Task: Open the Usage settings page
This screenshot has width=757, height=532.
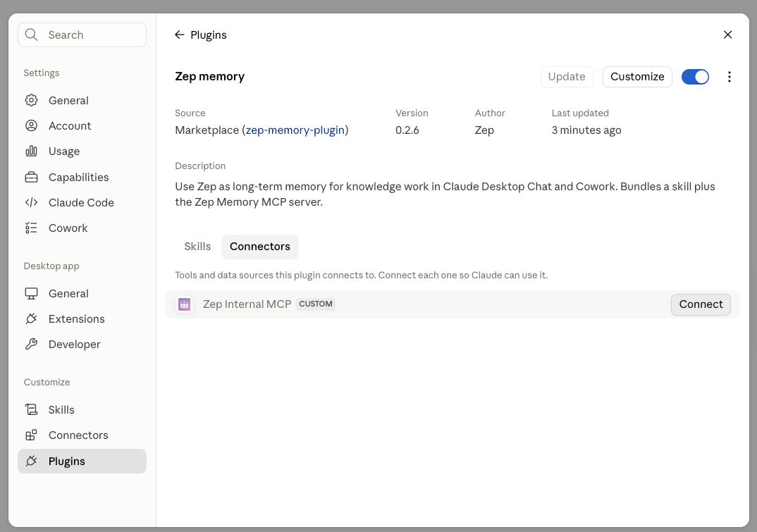Action: (x=82, y=151)
